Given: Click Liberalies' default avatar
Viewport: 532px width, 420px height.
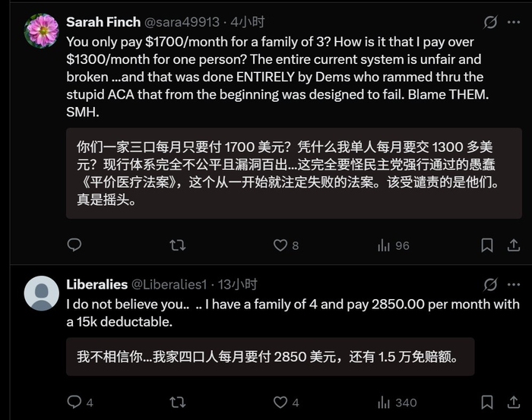Looking at the screenshot, I should (x=42, y=293).
